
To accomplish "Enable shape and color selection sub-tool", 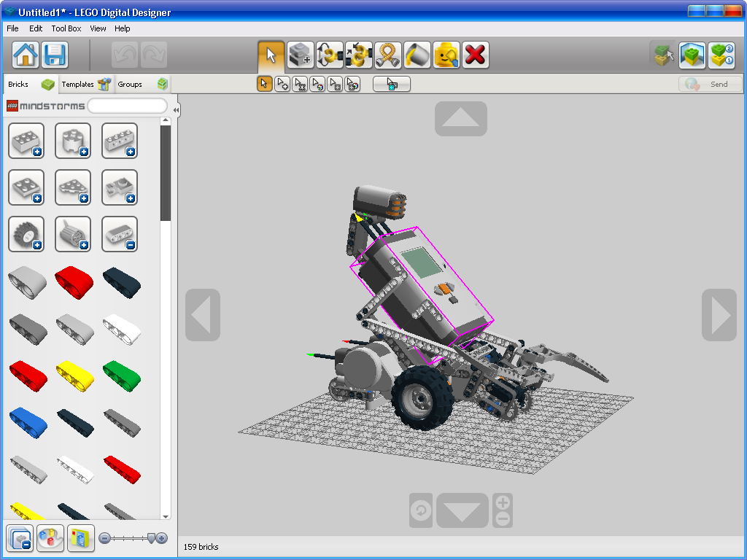I will [x=352, y=85].
